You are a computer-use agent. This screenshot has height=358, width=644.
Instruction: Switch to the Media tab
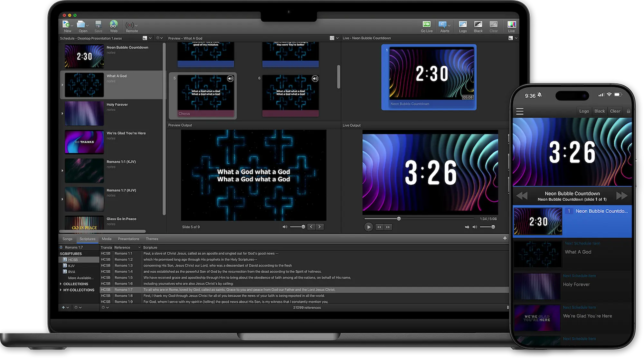pyautogui.click(x=107, y=239)
